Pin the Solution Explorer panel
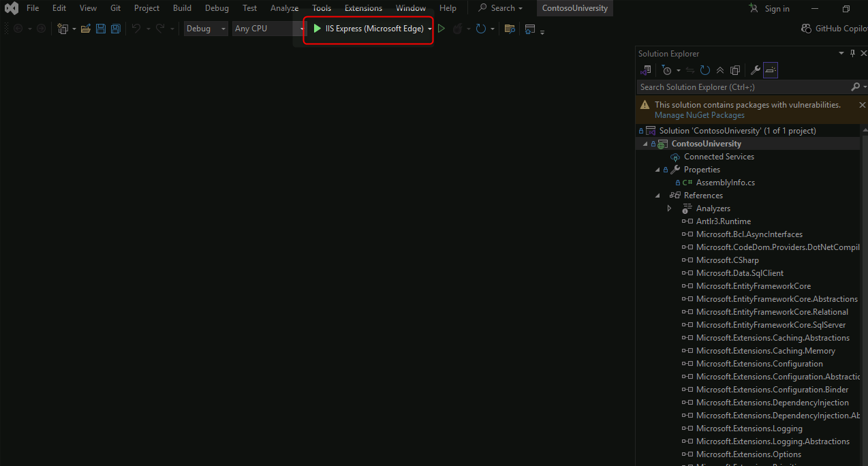This screenshot has width=868, height=466. (x=852, y=53)
